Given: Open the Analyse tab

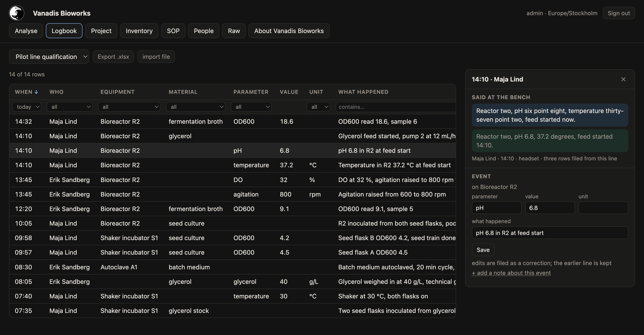Looking at the screenshot, I should click(26, 31).
